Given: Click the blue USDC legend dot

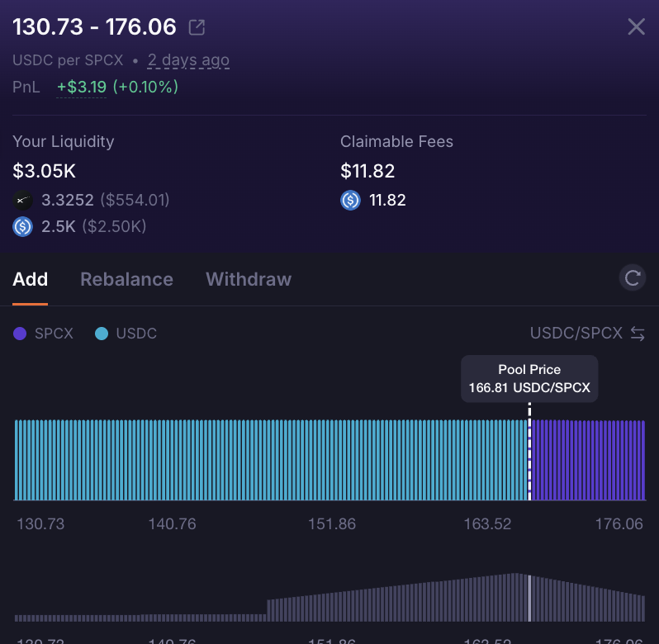Looking at the screenshot, I should (x=102, y=334).
